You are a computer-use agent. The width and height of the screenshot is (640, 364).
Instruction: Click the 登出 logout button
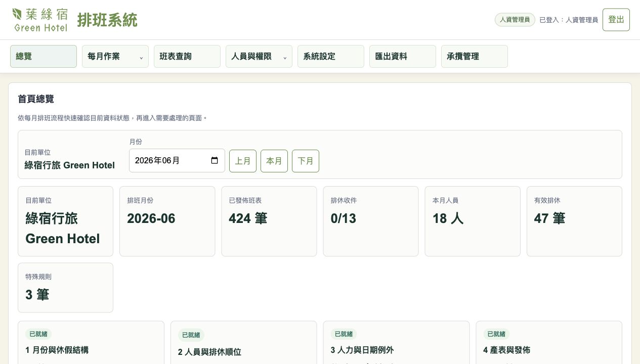point(616,20)
